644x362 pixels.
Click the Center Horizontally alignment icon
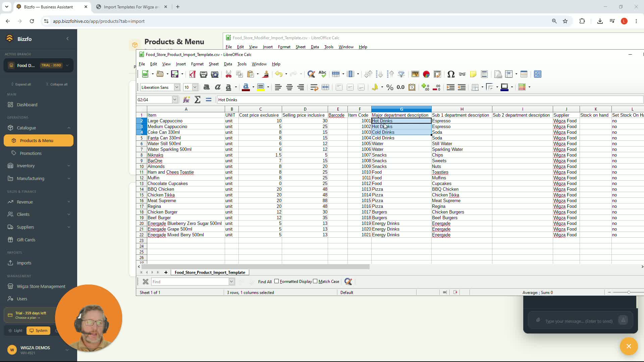coord(289,87)
